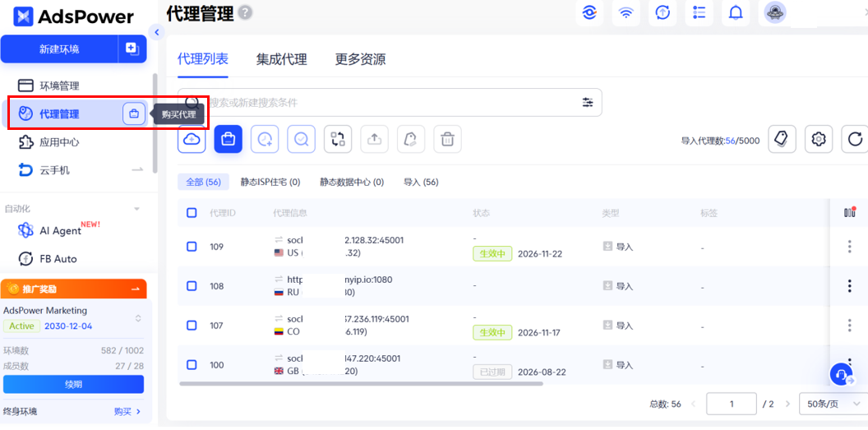Click the update refresh icon in top bar
This screenshot has width=868, height=430.
[663, 12]
